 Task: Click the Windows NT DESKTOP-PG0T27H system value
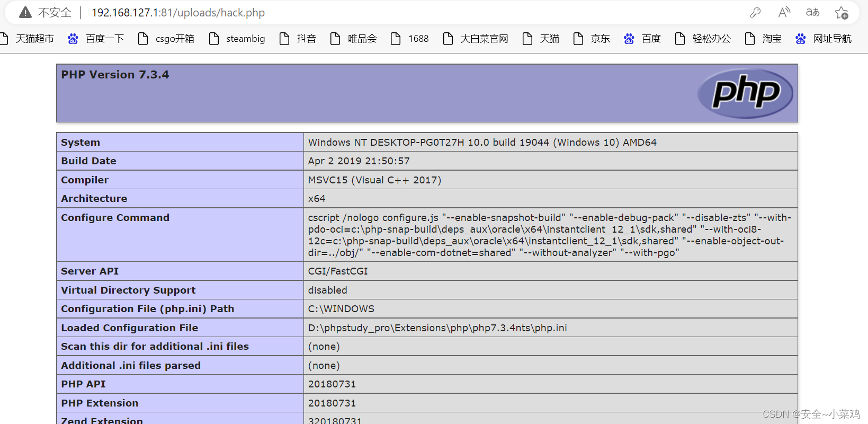pos(482,142)
